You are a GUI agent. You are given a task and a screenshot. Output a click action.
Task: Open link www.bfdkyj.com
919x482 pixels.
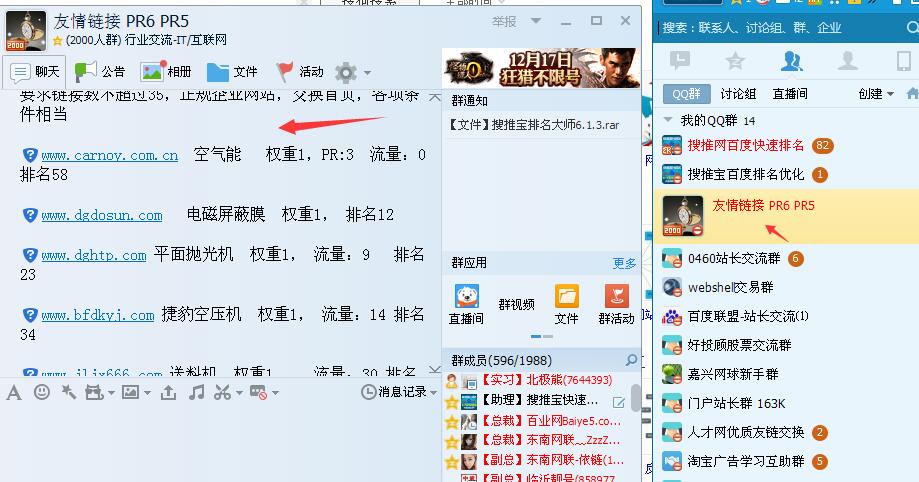point(97,315)
